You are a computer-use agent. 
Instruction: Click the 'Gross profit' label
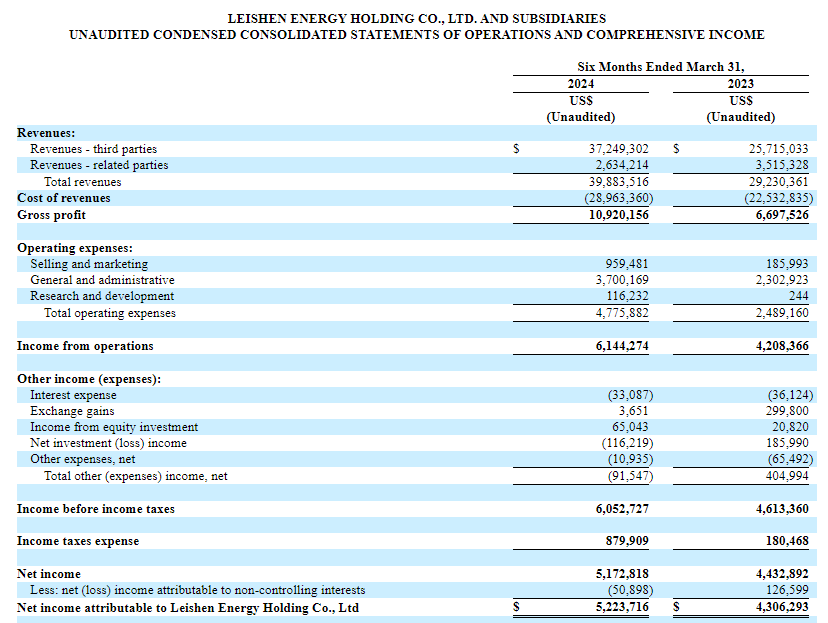coord(51,215)
